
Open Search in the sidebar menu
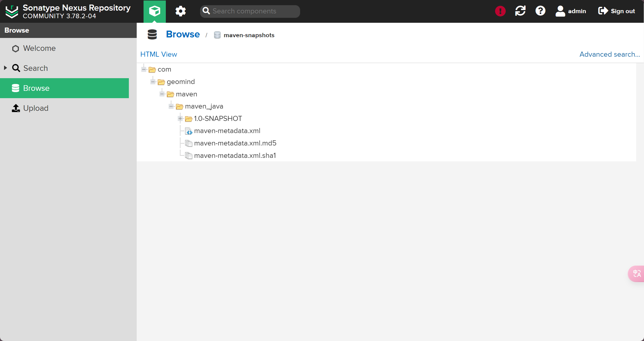[64, 68]
